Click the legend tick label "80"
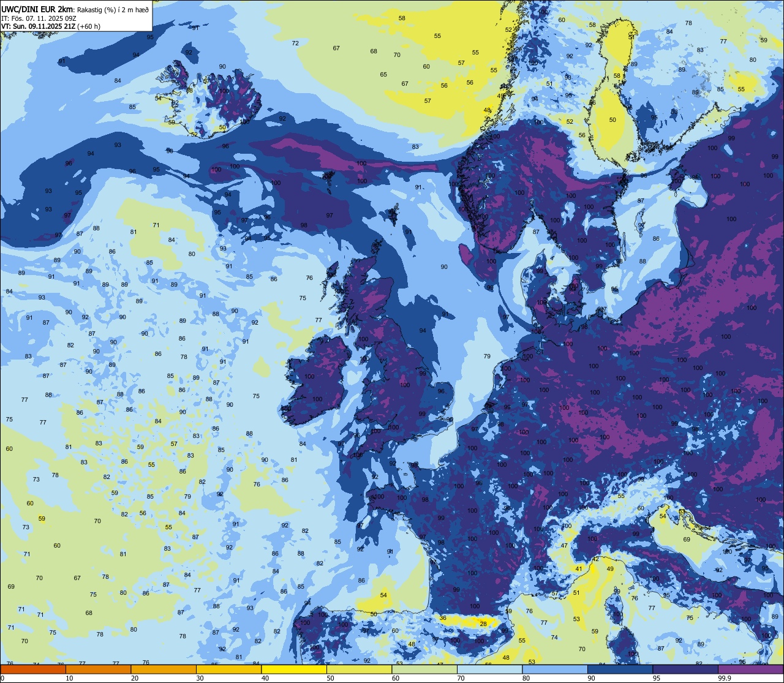 527,678
